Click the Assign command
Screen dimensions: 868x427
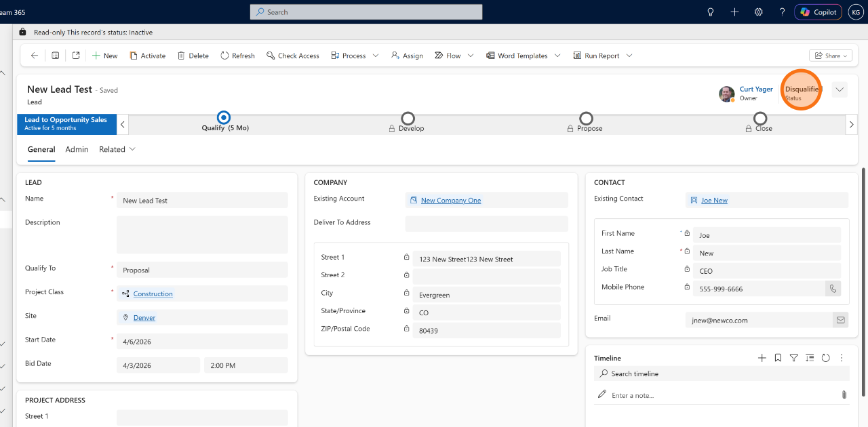407,56
